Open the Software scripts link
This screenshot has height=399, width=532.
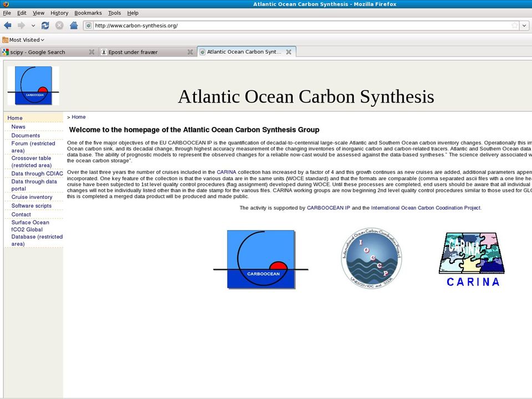(x=32, y=206)
